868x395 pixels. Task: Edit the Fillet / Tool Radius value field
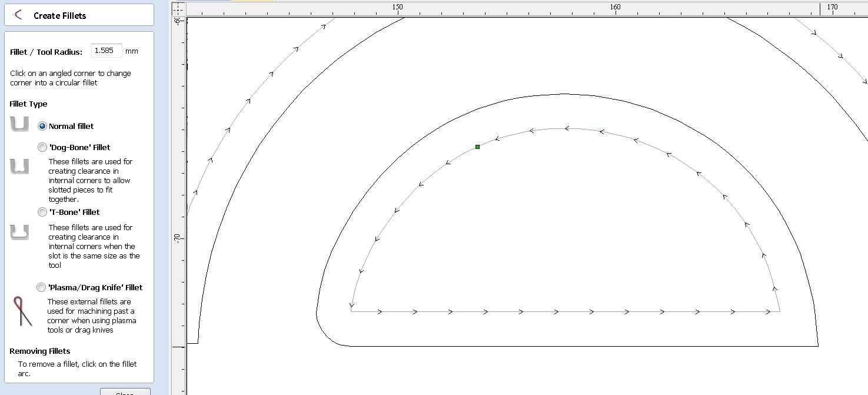[x=107, y=51]
